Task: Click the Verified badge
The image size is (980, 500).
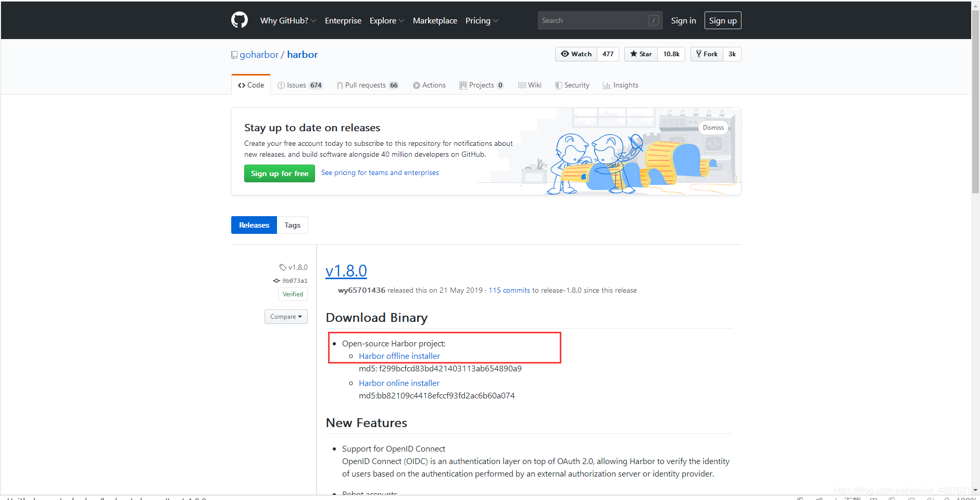Action: point(293,294)
